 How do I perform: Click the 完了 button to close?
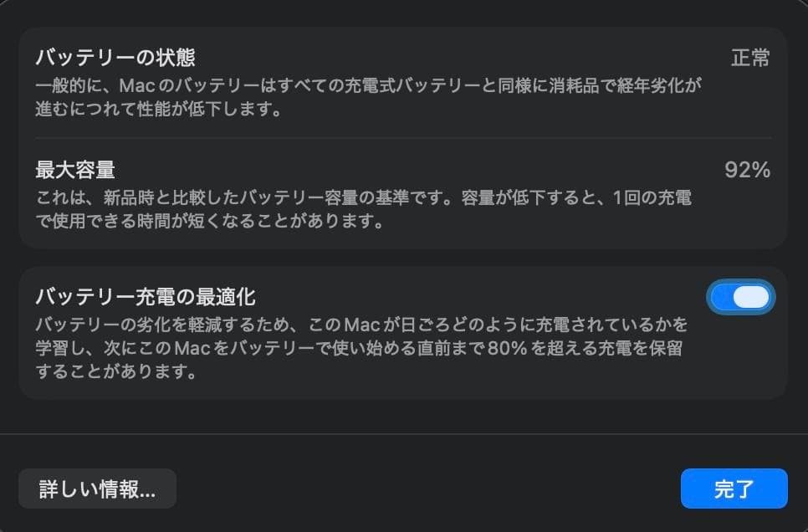pyautogui.click(x=734, y=489)
